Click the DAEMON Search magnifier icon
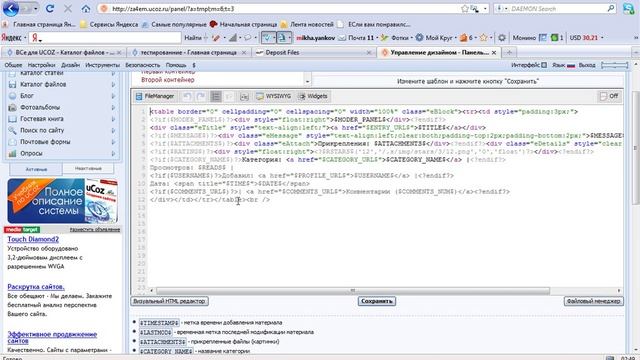 click(x=611, y=8)
